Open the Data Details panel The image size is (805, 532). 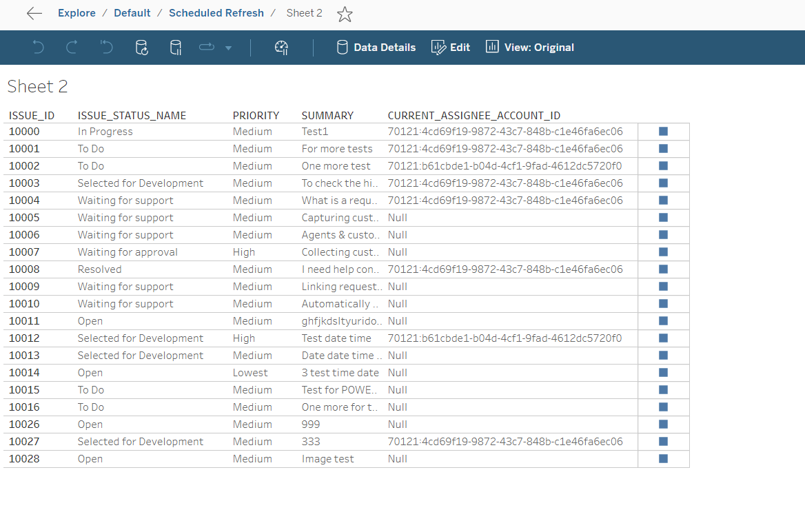click(x=376, y=48)
